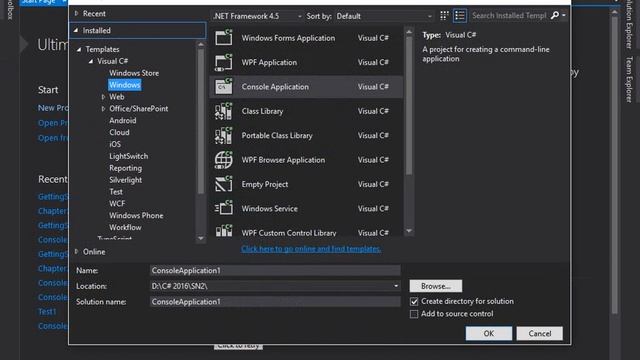
Task: Select the Windows tree item
Action: [124, 85]
